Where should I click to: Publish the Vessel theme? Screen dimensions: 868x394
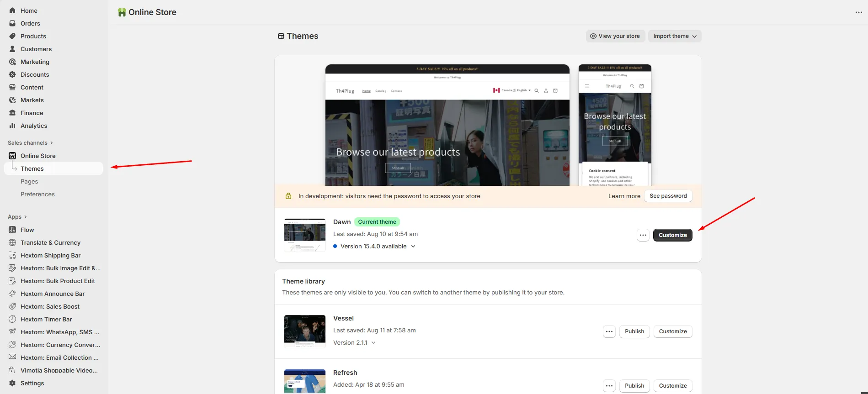point(634,331)
